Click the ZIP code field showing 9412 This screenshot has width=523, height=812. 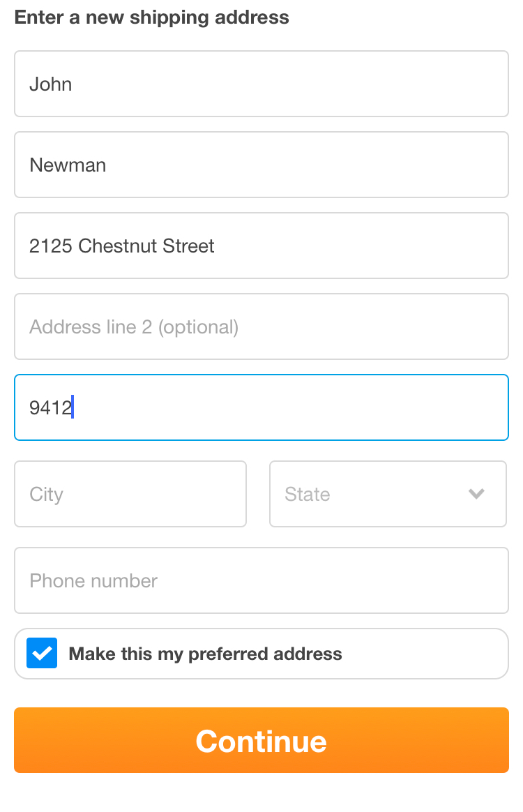coord(261,407)
